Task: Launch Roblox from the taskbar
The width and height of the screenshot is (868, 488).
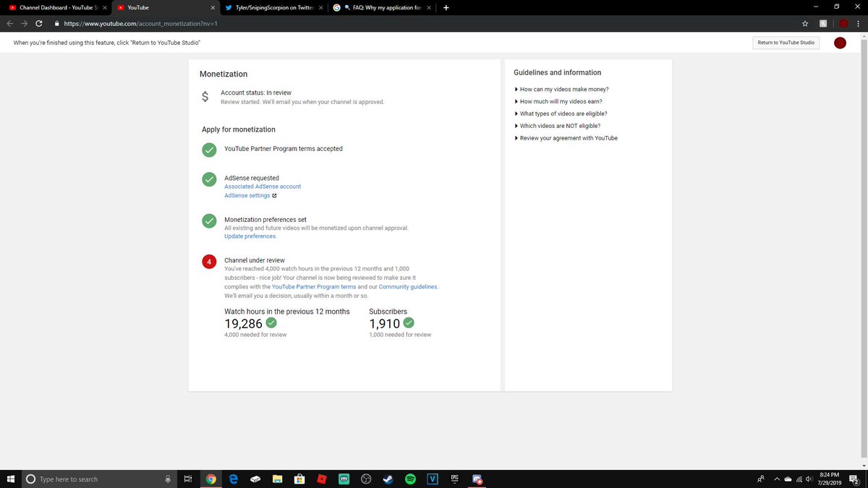Action: [321, 479]
